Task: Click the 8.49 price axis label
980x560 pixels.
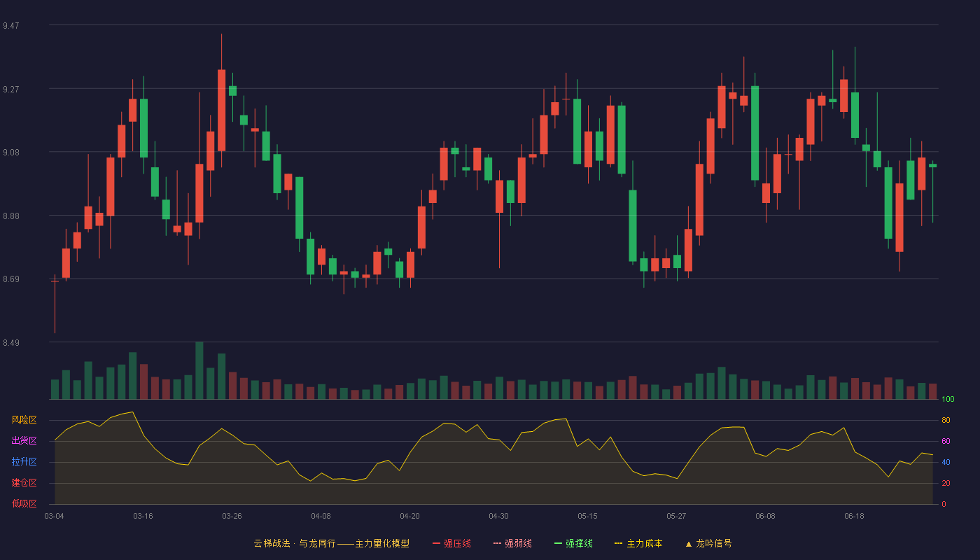Action: click(11, 343)
